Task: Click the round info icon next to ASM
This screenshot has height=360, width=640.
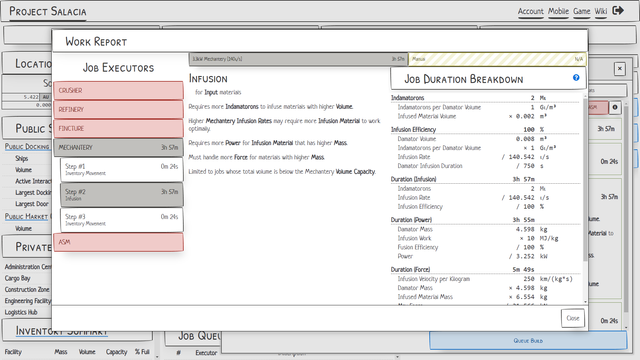Action: [x=615, y=107]
